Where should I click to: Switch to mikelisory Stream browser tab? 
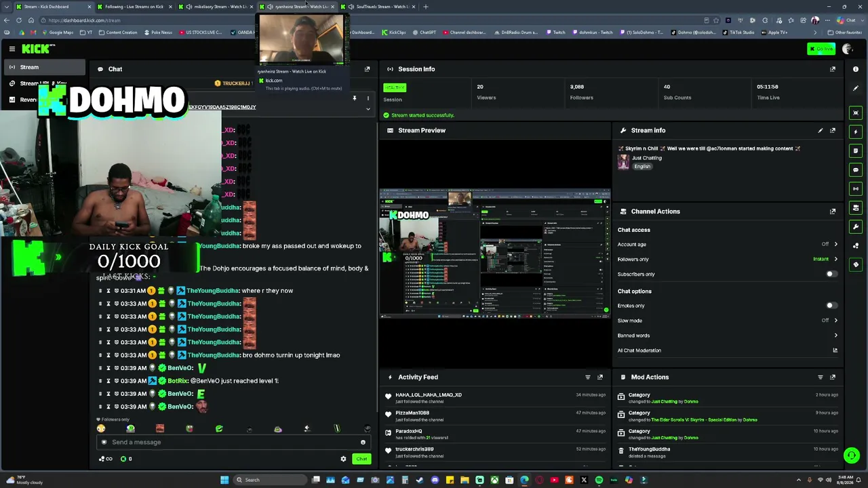point(214,7)
